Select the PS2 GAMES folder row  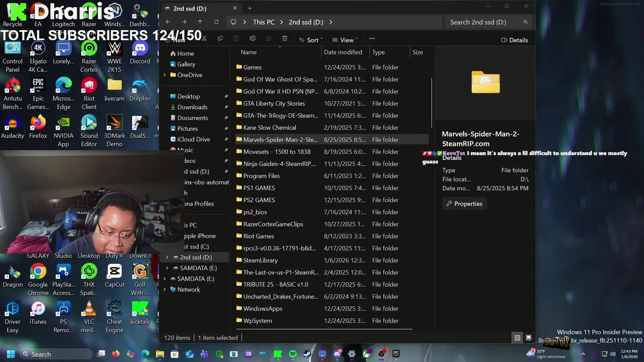[332, 200]
